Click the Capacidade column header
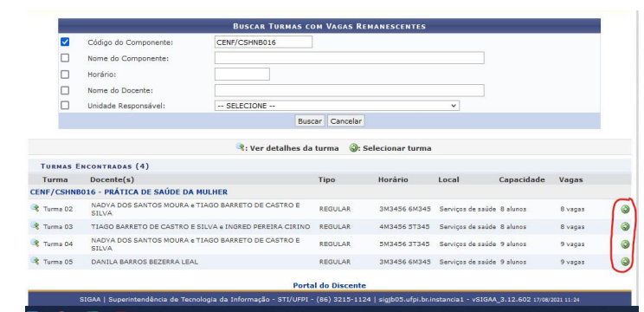Screen dimensions: 644x312 pos(522,179)
